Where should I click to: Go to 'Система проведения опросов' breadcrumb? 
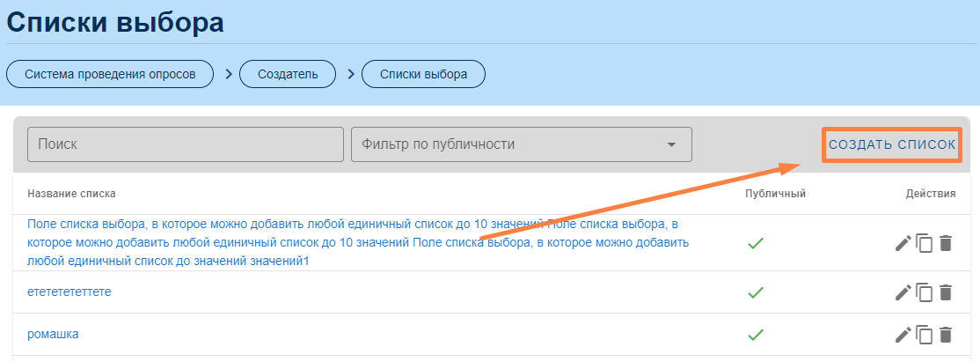pos(110,74)
